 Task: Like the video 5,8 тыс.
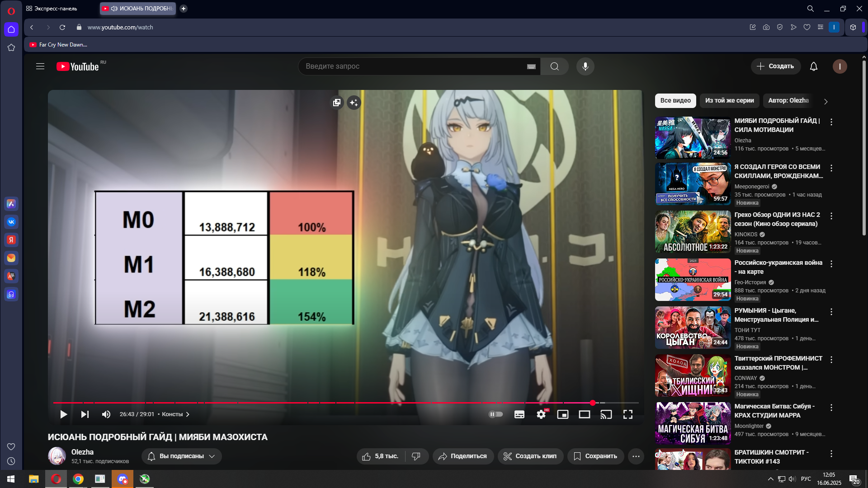[381, 456]
